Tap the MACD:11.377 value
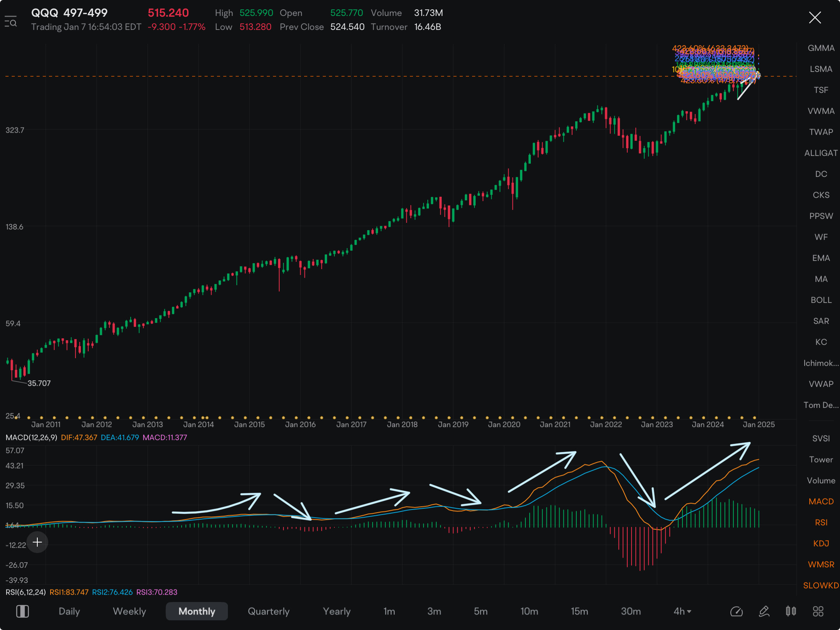Viewport: 840px width, 630px height. click(x=165, y=437)
